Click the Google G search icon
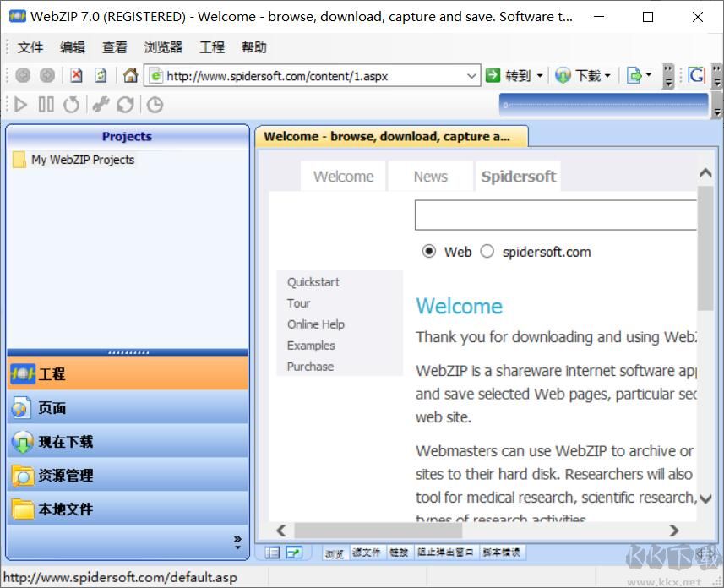 coord(697,75)
